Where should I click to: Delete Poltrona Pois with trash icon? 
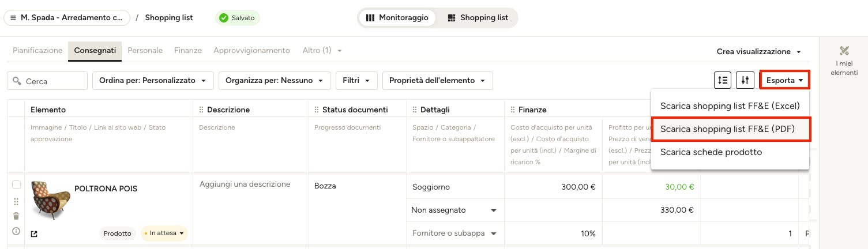pos(16,216)
